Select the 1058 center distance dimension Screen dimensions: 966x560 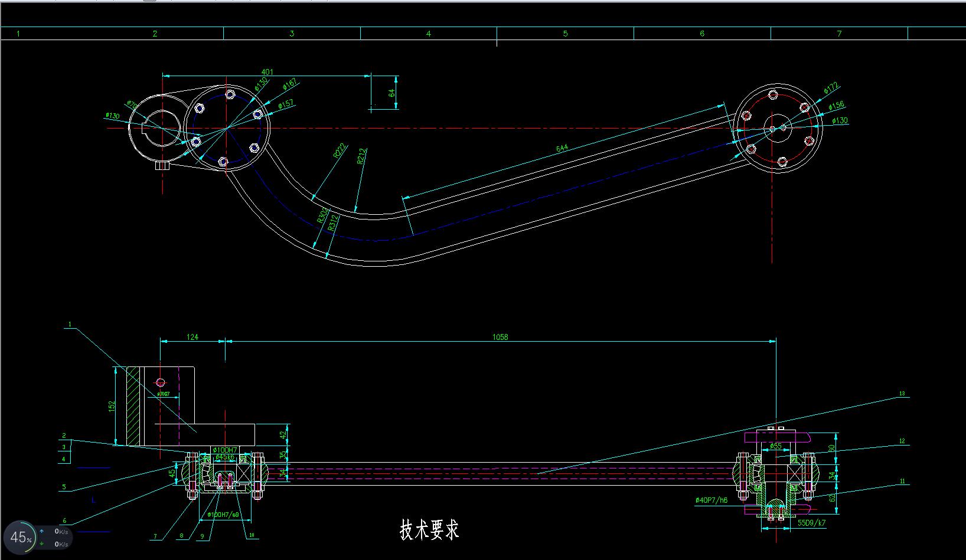click(x=500, y=337)
